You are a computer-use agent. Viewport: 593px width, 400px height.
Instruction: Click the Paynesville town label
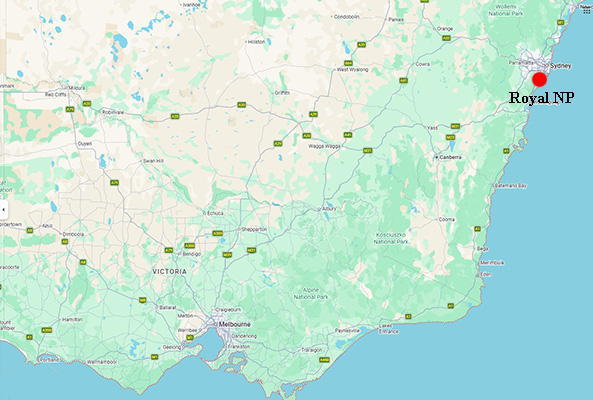coord(347,330)
